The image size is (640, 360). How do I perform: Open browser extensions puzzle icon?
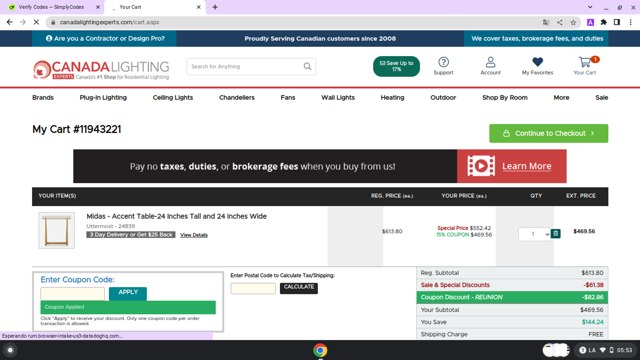click(x=604, y=22)
